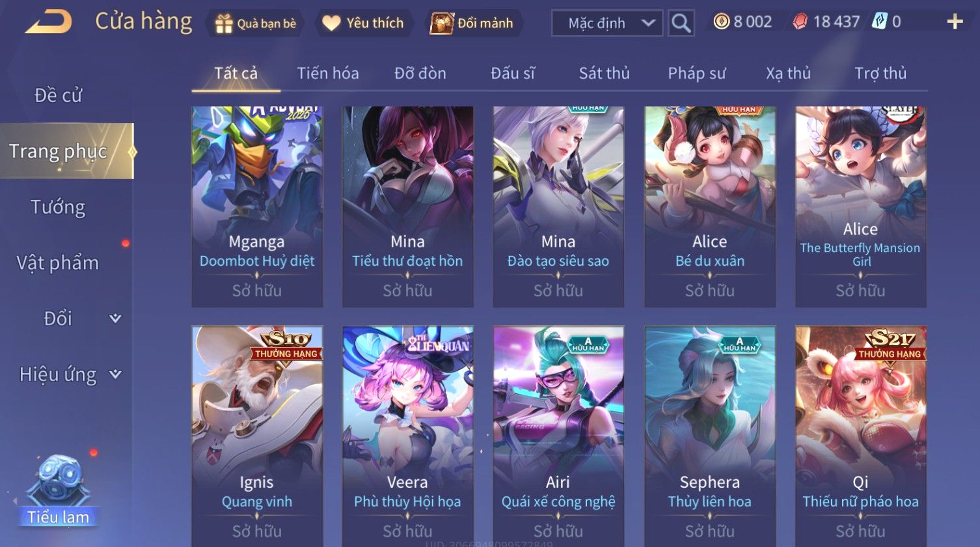Open Yêu thích heart wishlist
This screenshot has width=980, height=547.
click(x=331, y=23)
